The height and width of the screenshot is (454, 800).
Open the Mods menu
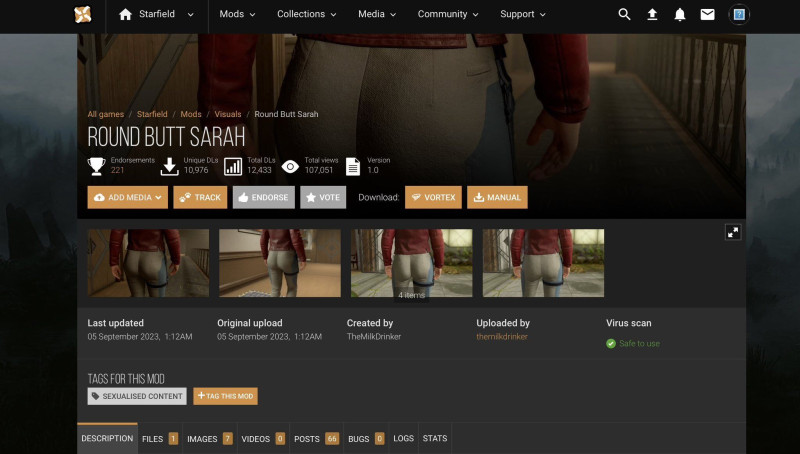point(237,14)
